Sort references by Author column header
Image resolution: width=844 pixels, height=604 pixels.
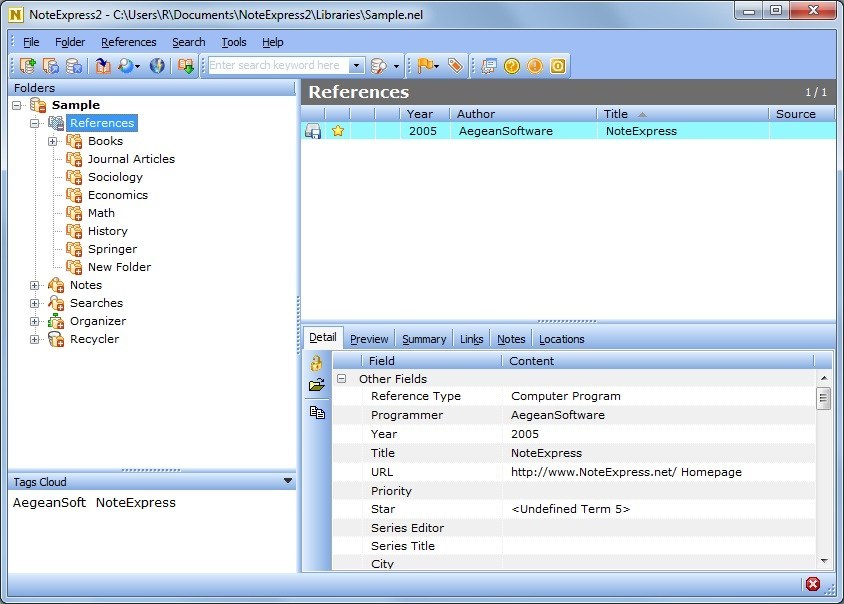click(x=523, y=114)
